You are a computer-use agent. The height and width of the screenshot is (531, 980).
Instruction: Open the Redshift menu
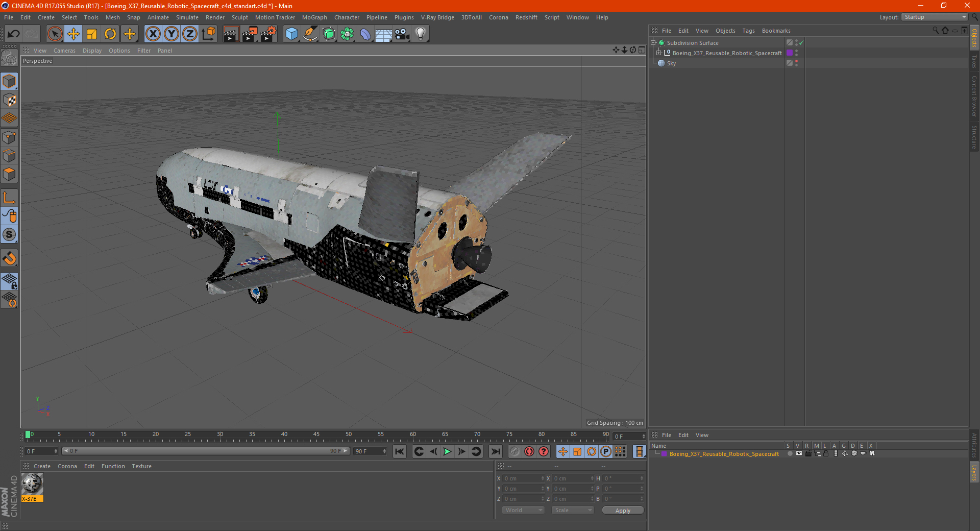(526, 17)
